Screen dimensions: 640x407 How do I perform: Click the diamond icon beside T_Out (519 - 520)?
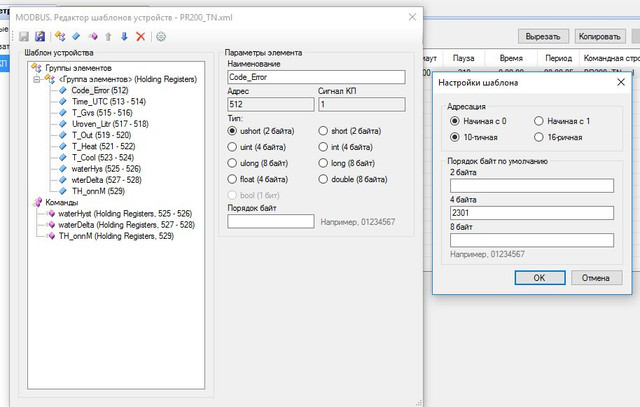[x=63, y=135]
